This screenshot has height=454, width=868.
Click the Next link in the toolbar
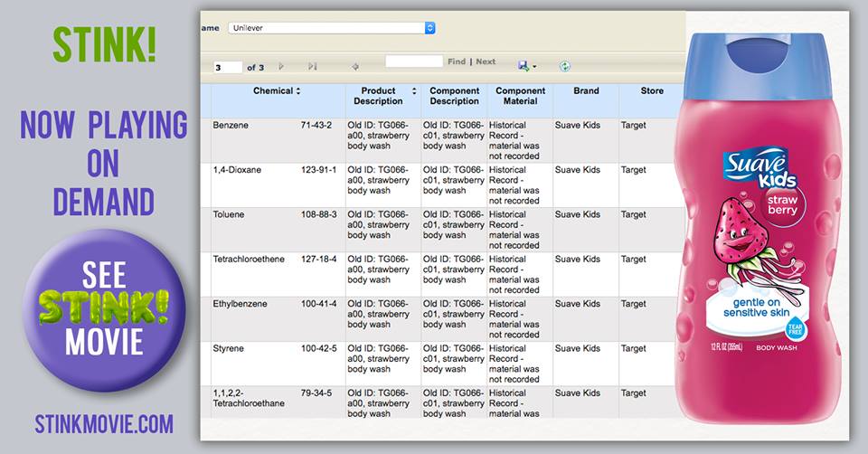click(x=486, y=61)
